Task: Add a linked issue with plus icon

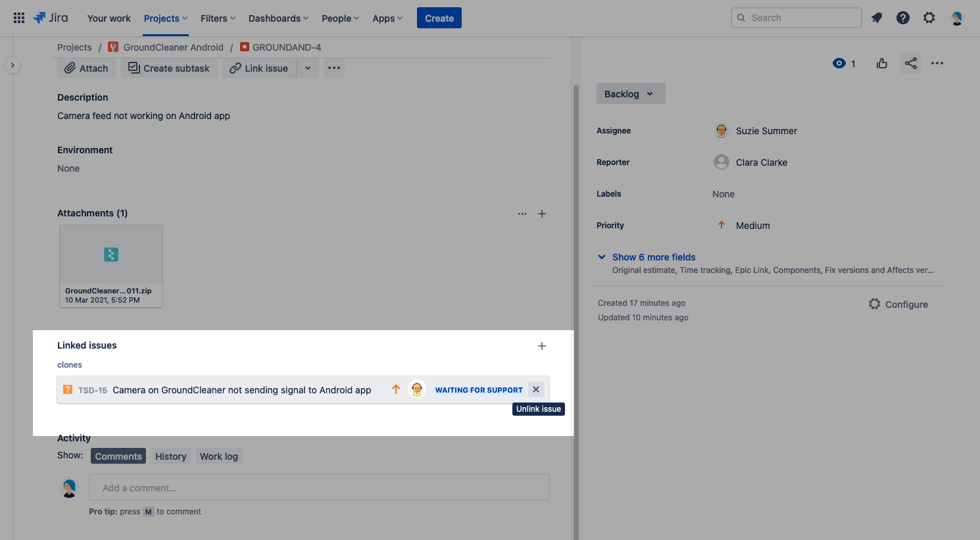Action: coord(542,346)
